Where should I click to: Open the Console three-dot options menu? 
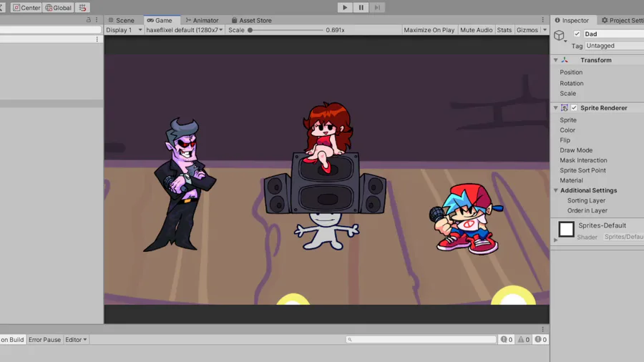tap(542, 329)
